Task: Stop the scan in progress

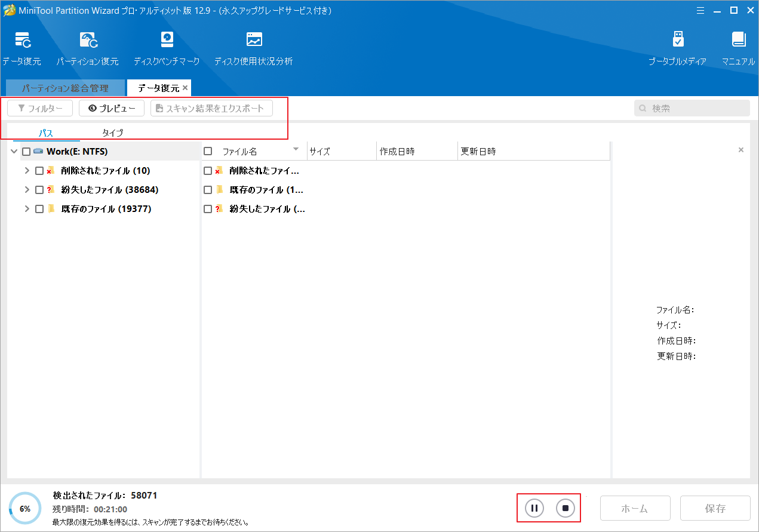Action: pos(565,508)
